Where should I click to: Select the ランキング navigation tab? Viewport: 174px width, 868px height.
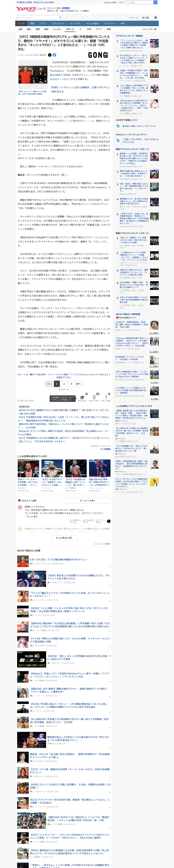[109, 24]
